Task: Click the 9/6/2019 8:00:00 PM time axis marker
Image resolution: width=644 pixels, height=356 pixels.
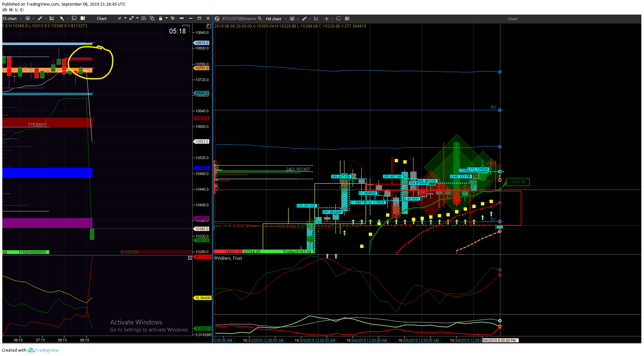Action: pyautogui.click(x=500, y=340)
